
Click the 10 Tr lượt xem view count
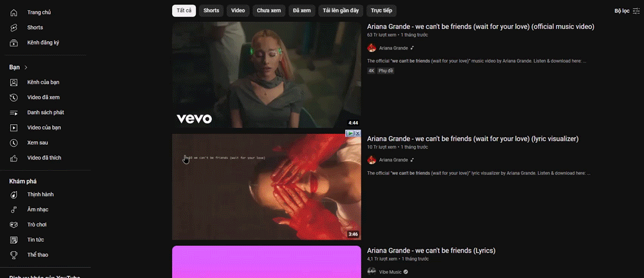click(x=382, y=147)
